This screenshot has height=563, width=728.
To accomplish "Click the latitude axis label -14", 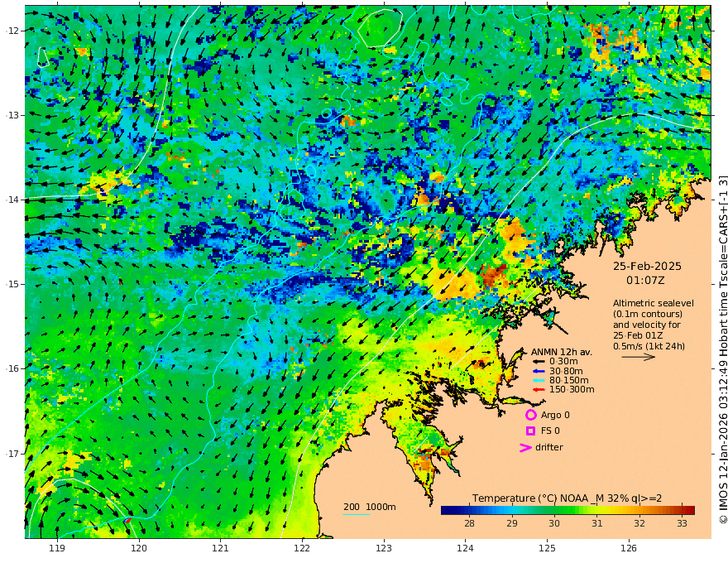I will 12,200.
